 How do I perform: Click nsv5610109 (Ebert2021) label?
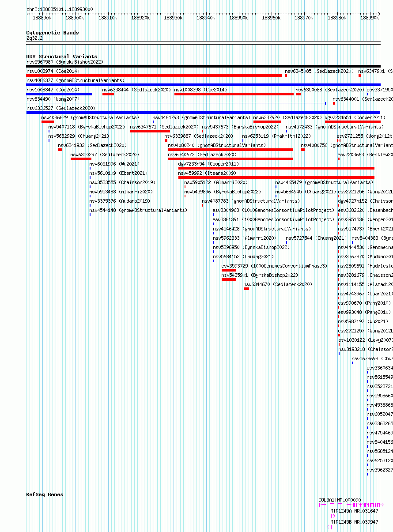(119, 173)
